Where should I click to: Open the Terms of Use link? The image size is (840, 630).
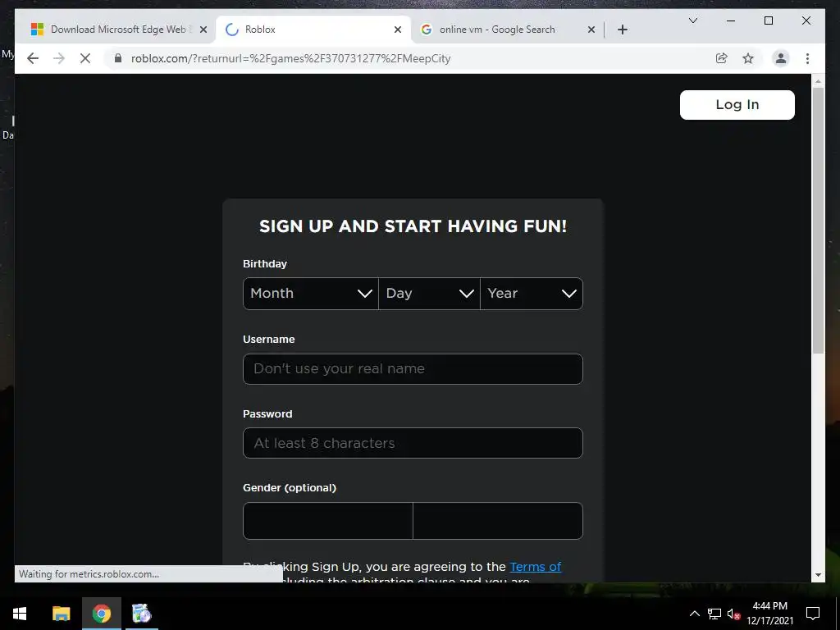[x=535, y=566]
